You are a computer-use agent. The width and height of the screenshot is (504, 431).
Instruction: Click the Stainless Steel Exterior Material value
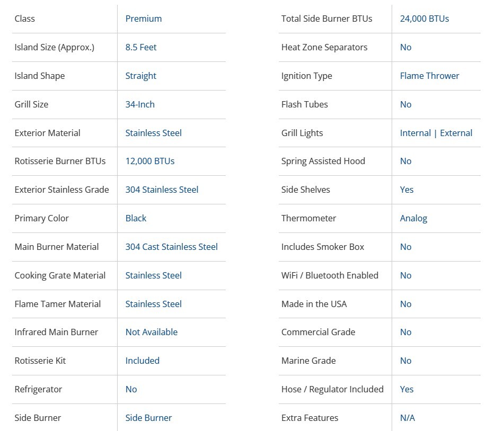tap(153, 133)
